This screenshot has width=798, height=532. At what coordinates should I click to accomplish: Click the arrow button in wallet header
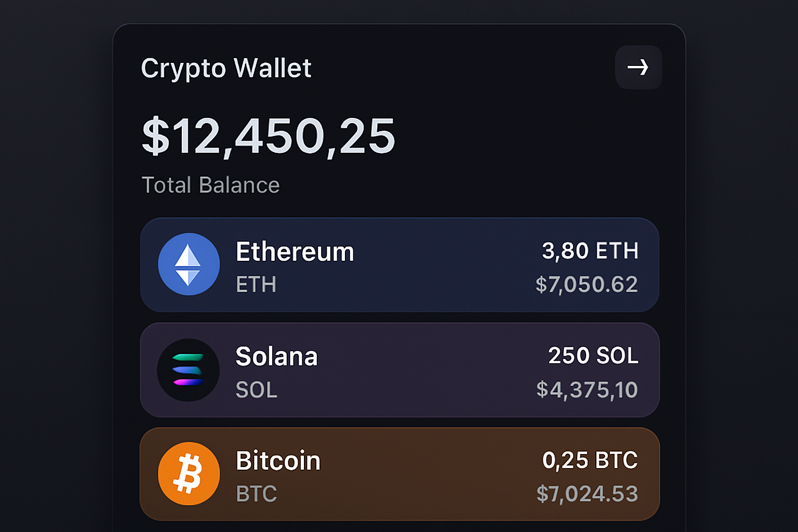coord(638,68)
